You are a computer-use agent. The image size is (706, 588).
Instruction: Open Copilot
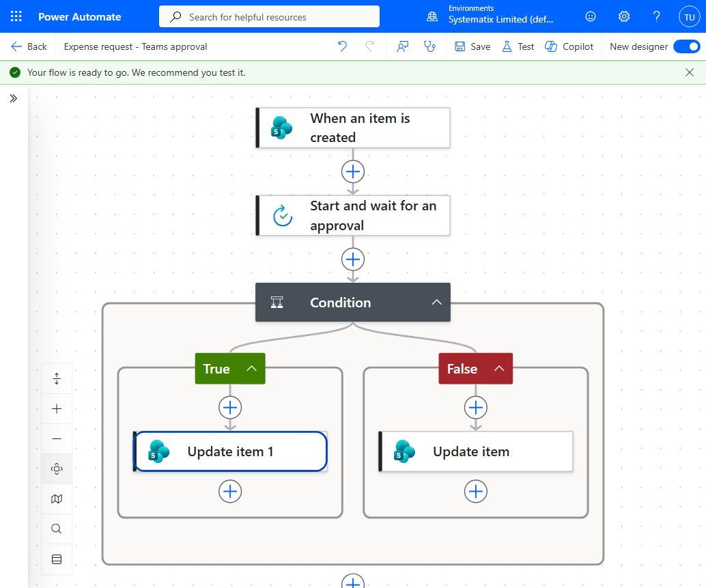pyautogui.click(x=569, y=46)
